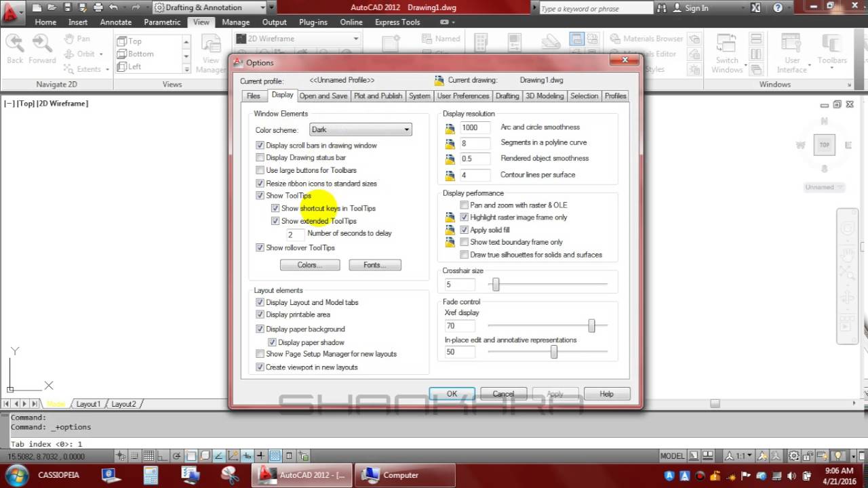Expand the Views list gallery arrow
868x488 pixels.
(x=186, y=68)
